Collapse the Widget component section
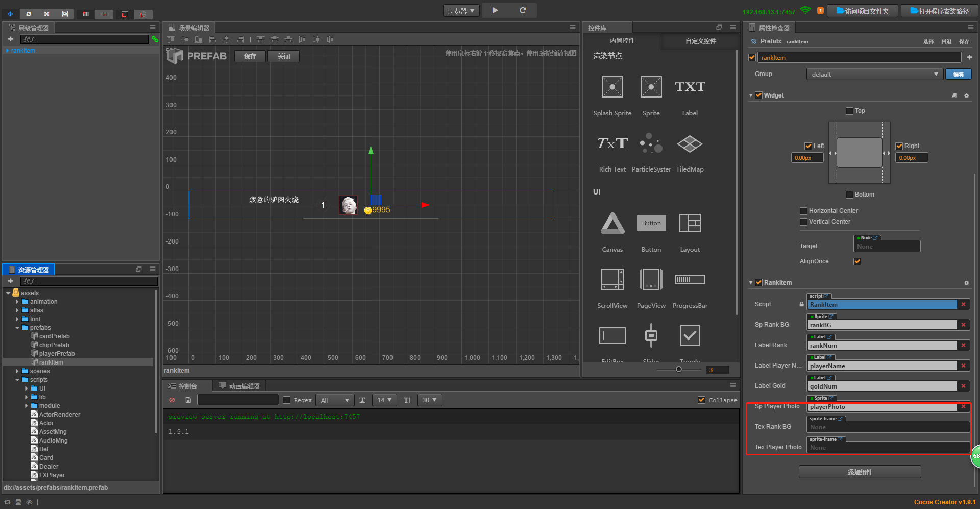Screen dimensions: 980x509 [751, 95]
